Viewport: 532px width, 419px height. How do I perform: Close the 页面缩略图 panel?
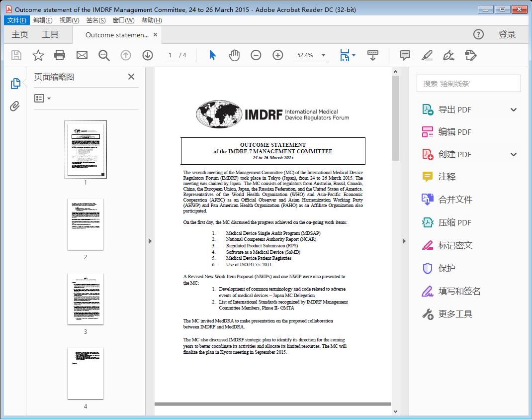(131, 77)
